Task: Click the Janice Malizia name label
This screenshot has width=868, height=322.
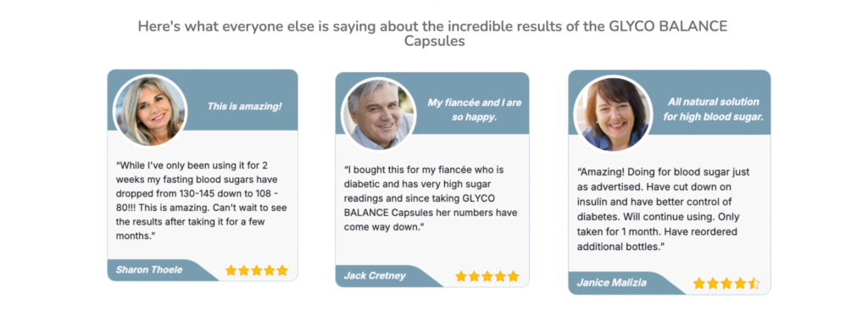Action: click(x=611, y=283)
